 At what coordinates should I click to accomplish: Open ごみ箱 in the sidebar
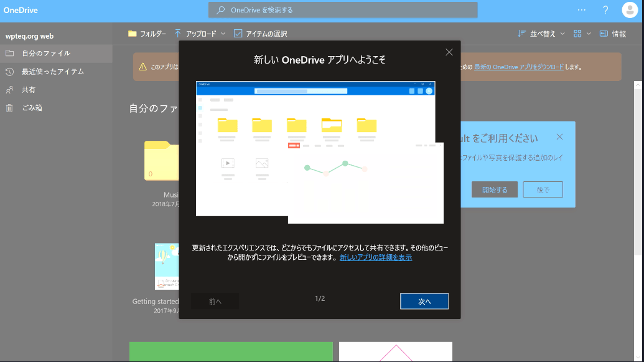(x=56, y=108)
